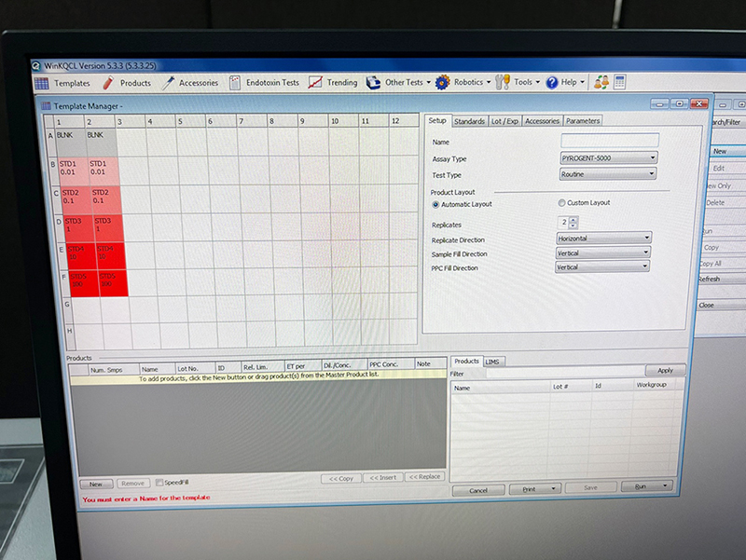
Task: Open the Tools menu
Action: point(517,82)
